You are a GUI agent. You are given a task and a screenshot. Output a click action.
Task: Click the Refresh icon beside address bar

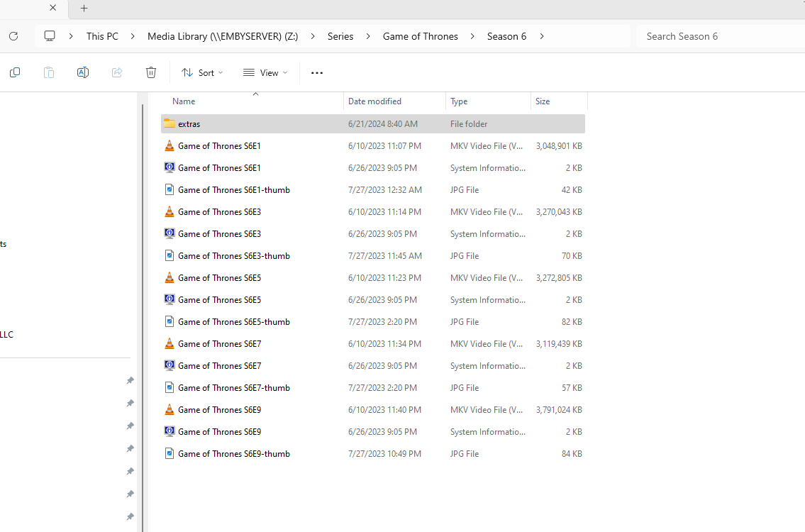[x=13, y=36]
